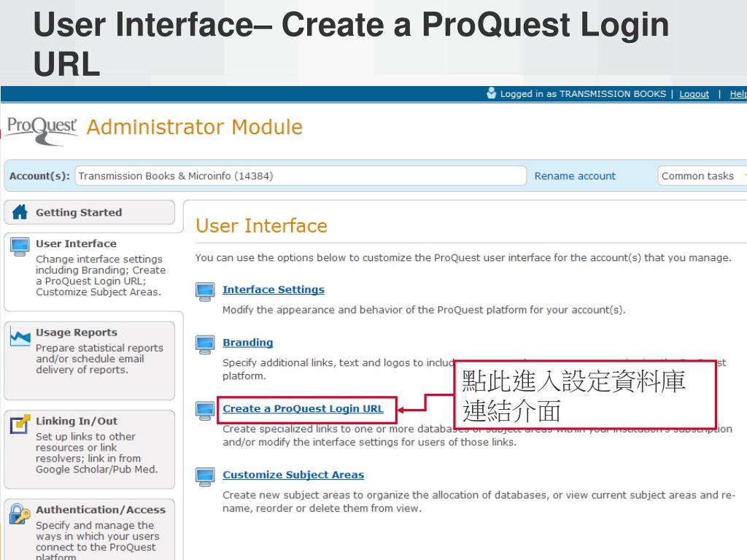The width and height of the screenshot is (747, 560).
Task: Click the monitor icon beside Interface Settings
Action: pos(205,292)
